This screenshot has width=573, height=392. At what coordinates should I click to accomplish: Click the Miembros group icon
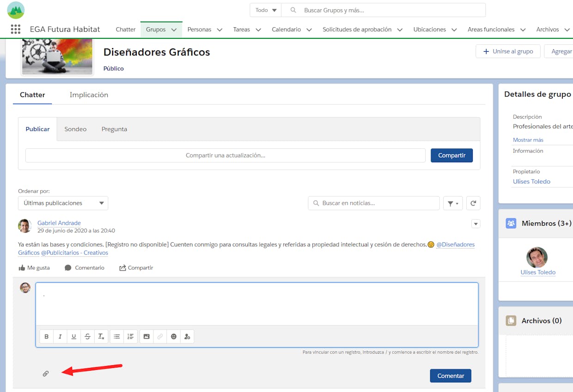click(x=511, y=223)
